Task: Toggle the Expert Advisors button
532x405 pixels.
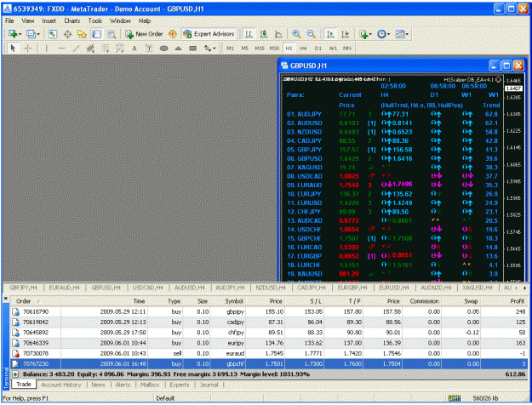Action: [x=209, y=34]
